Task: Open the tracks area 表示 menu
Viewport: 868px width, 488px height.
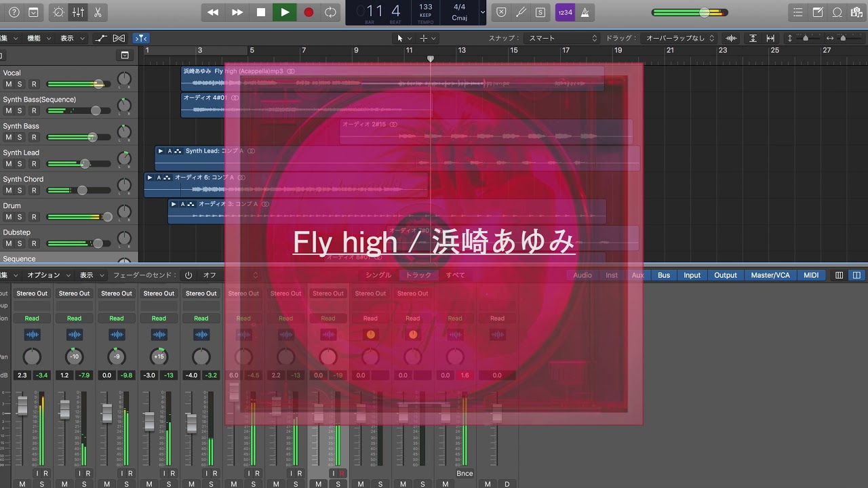Action: point(73,39)
